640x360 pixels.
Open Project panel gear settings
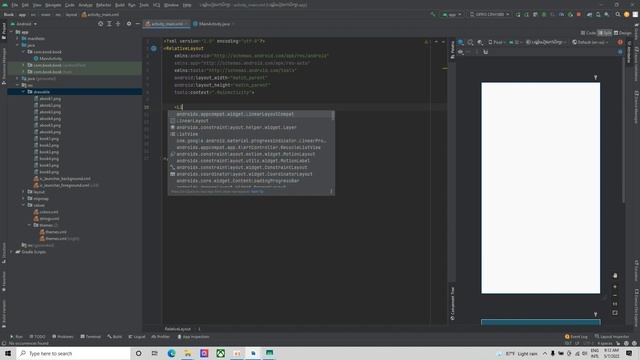pos(129,24)
